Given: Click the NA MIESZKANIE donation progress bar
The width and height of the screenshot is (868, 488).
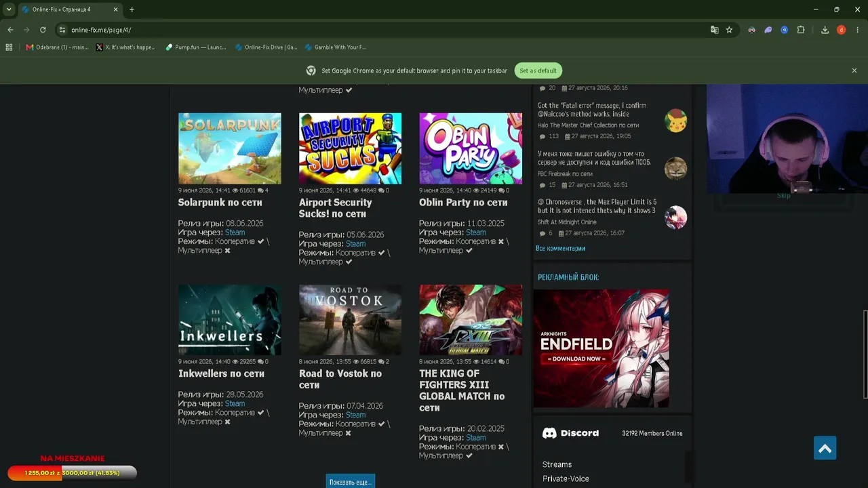Looking at the screenshot, I should [73, 472].
